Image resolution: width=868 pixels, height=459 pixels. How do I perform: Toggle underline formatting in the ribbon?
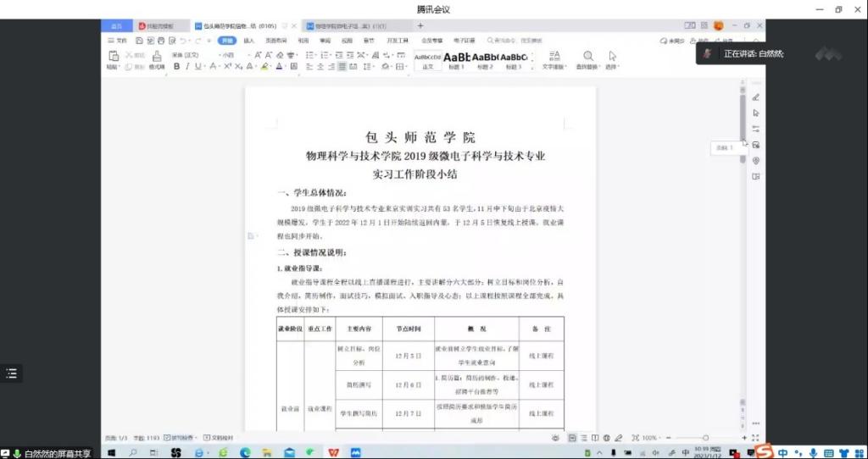[198, 66]
